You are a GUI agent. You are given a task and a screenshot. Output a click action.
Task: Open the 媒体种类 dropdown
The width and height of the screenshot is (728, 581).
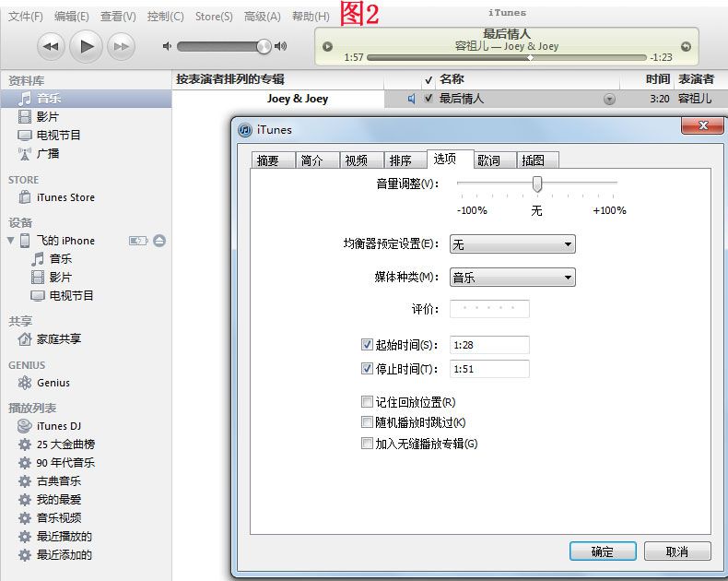(512, 278)
